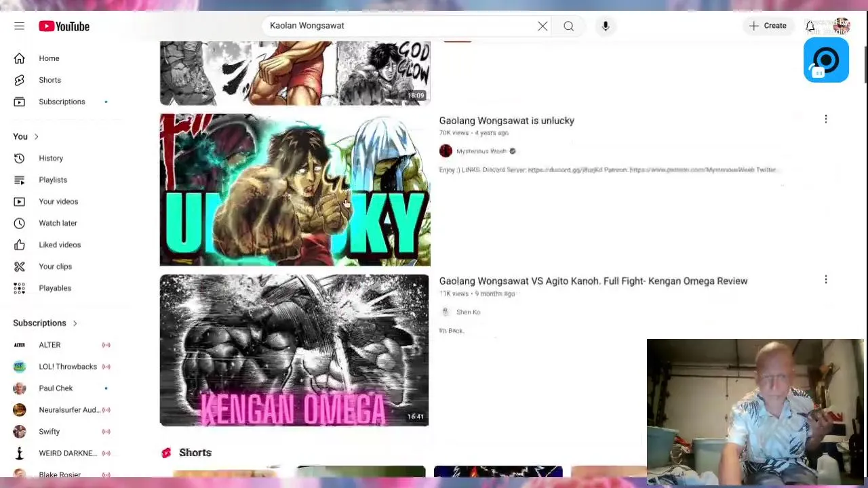Open the notifications bell
Image resolution: width=868 pixels, height=488 pixels.
coord(810,26)
